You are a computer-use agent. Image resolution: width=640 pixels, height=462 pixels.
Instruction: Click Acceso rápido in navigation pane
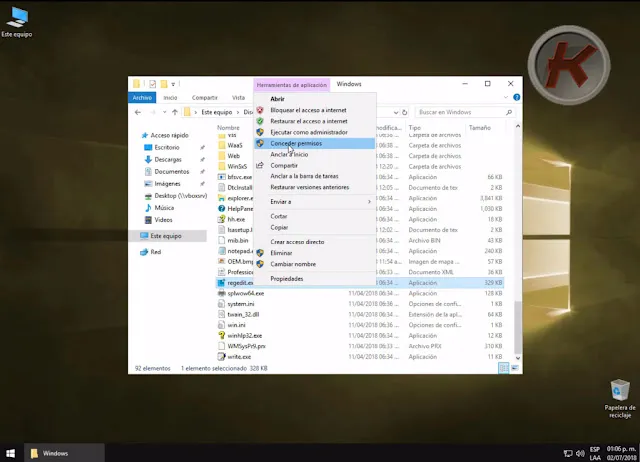169,135
